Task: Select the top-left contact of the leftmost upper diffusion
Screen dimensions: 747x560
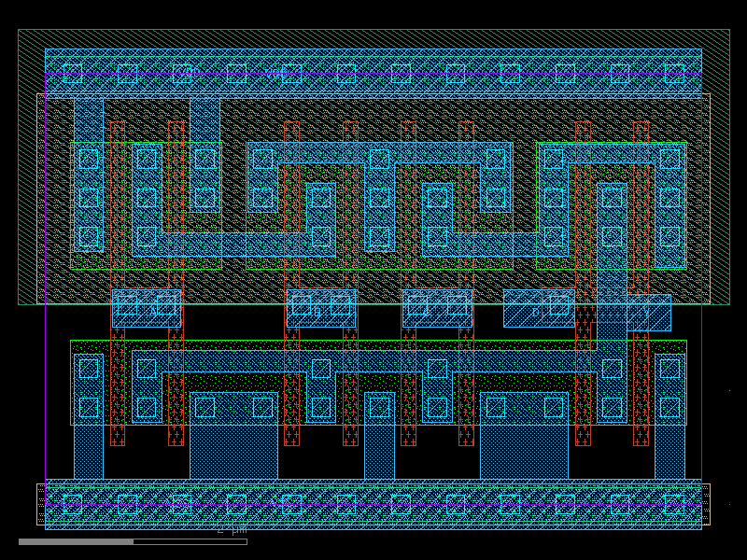Action: (x=89, y=159)
